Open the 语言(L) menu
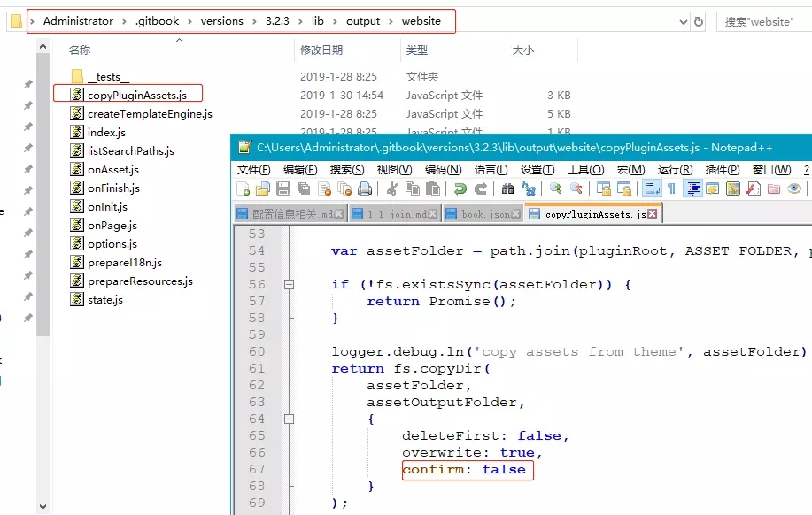Image resolution: width=812 pixels, height=515 pixels. coord(491,170)
